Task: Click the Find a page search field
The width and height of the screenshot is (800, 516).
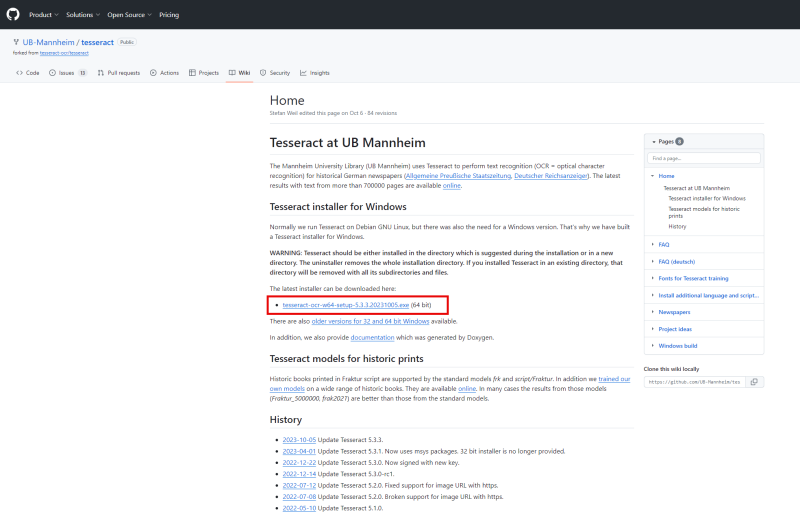Action: click(x=704, y=158)
